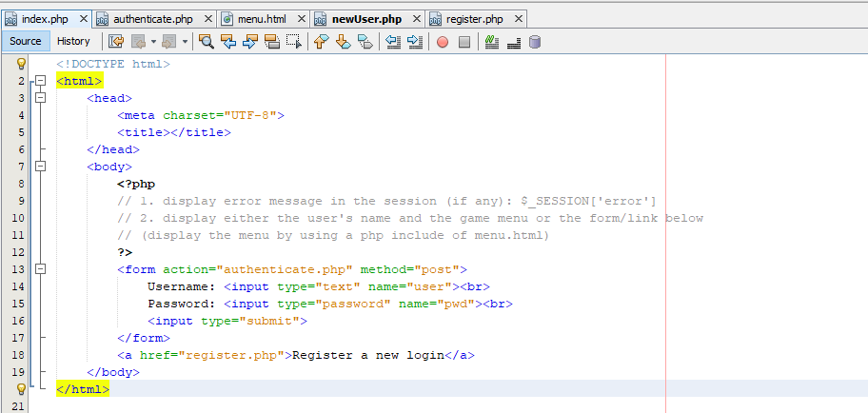Viewport: 868px width, 413px height.
Task: Switch to register.php tab
Action: [x=474, y=19]
